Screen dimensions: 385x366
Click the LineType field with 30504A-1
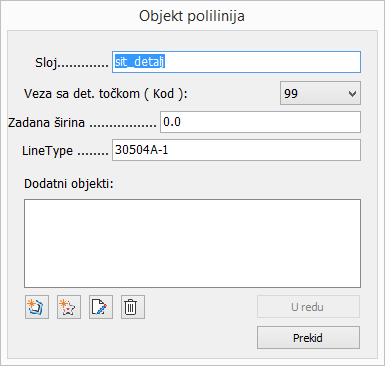(x=236, y=150)
